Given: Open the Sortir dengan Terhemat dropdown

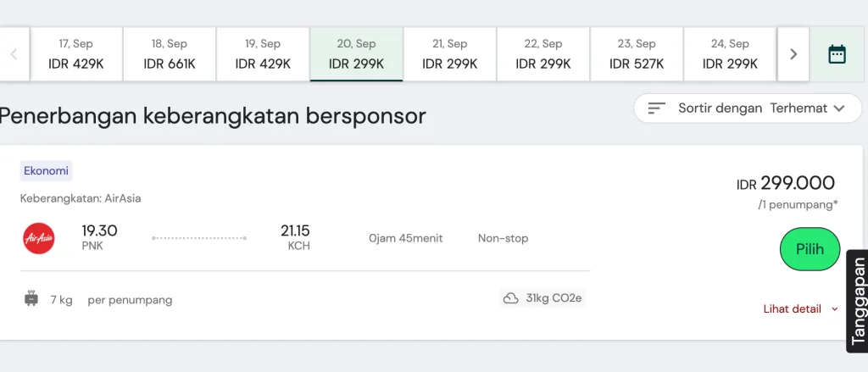Looking at the screenshot, I should (x=748, y=108).
